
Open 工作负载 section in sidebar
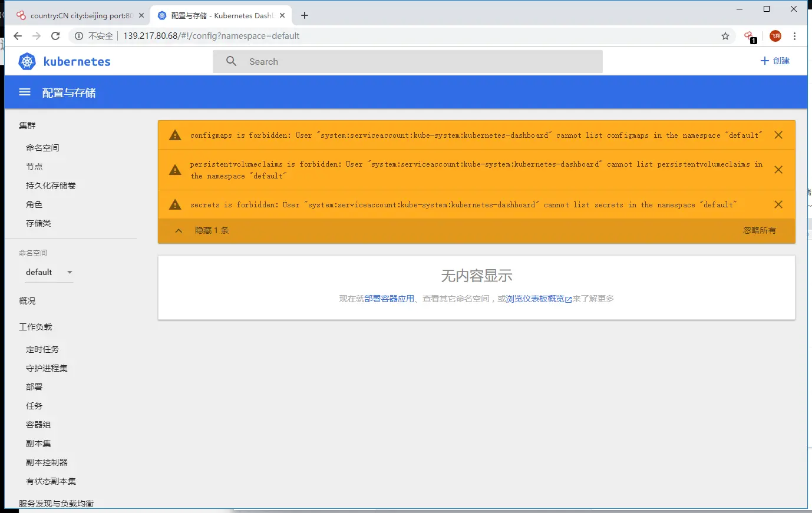coord(35,327)
